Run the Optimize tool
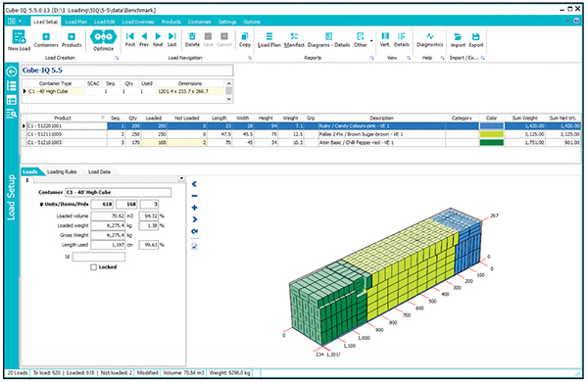 103,40
